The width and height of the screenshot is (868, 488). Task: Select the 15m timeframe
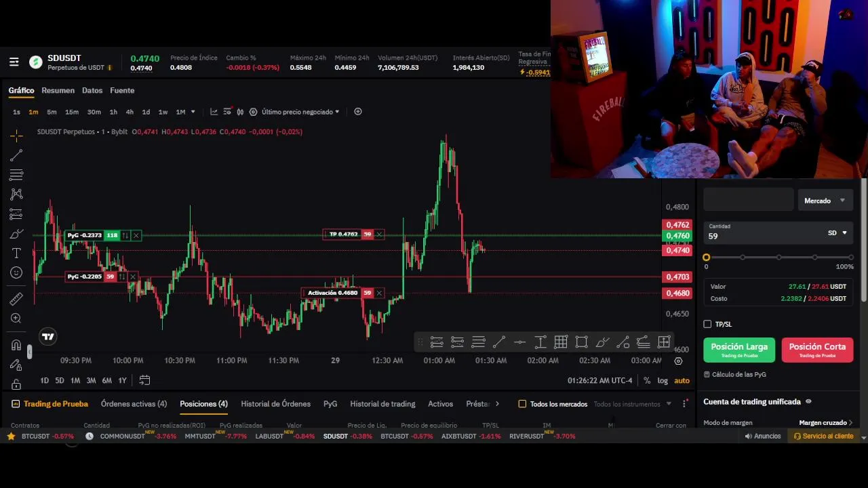coord(72,112)
